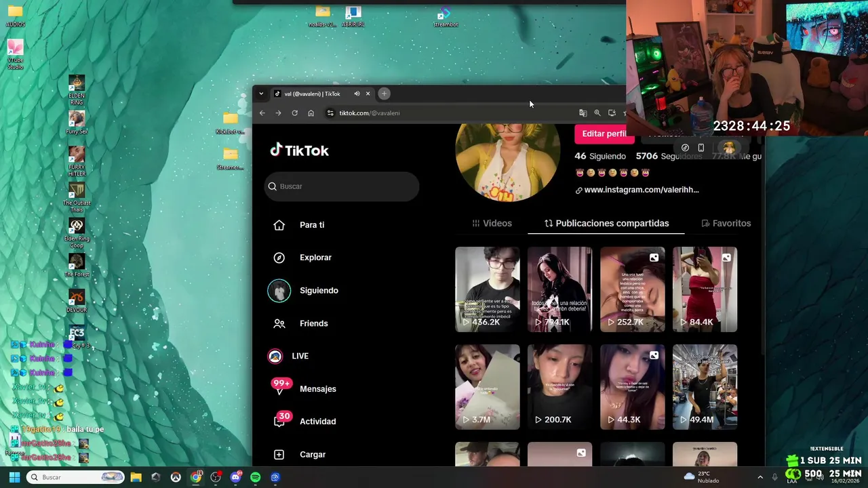Image resolution: width=868 pixels, height=488 pixels.
Task: Open the video with 3.7M views
Action: [487, 387]
